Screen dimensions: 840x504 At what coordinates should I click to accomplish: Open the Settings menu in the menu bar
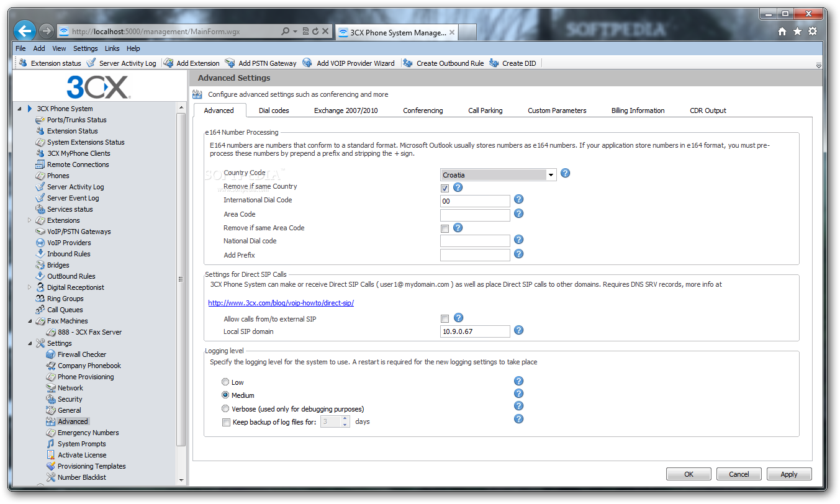click(85, 48)
